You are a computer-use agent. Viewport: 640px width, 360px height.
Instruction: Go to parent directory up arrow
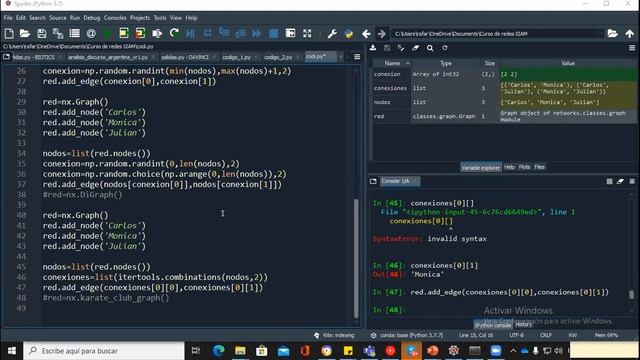click(x=630, y=33)
